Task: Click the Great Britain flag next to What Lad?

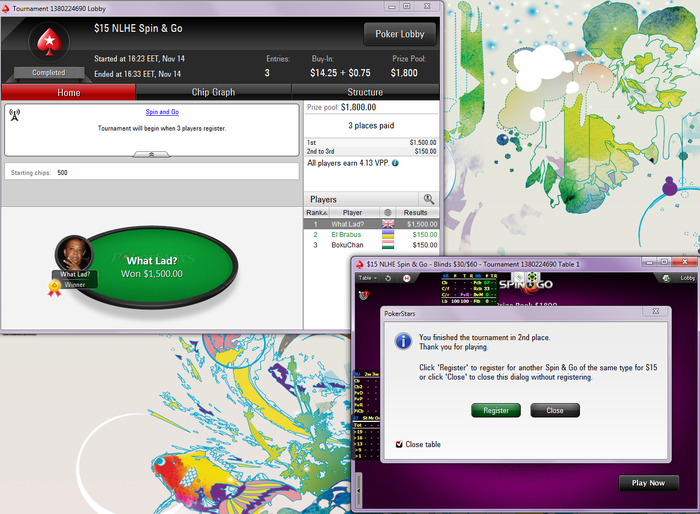Action: coord(388,224)
